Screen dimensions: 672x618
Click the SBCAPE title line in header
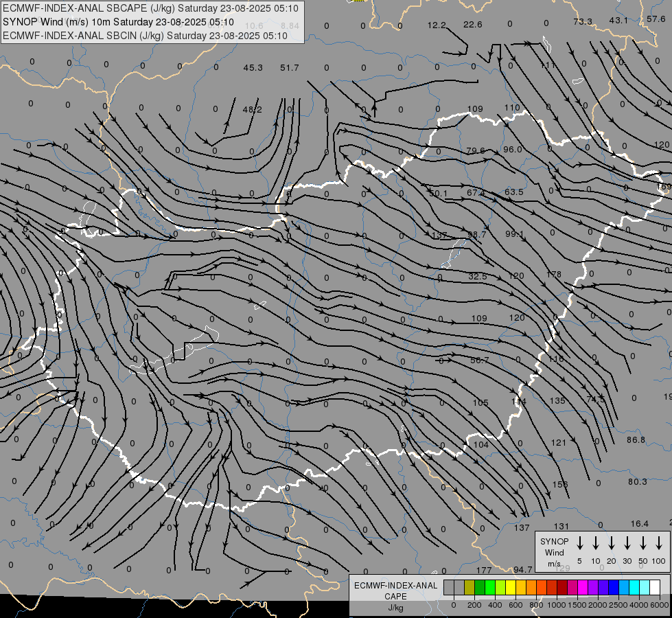point(150,8)
